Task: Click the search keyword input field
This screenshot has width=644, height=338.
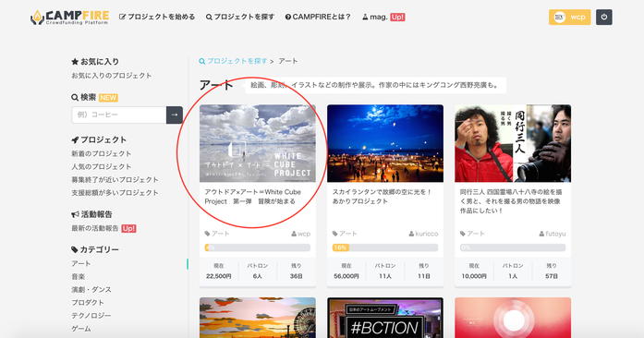Action: [x=118, y=115]
